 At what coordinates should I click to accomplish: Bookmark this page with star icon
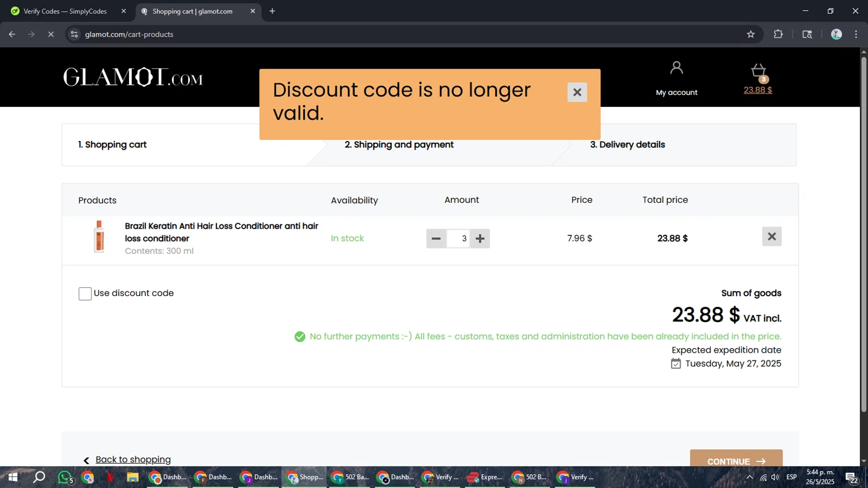pos(751,34)
